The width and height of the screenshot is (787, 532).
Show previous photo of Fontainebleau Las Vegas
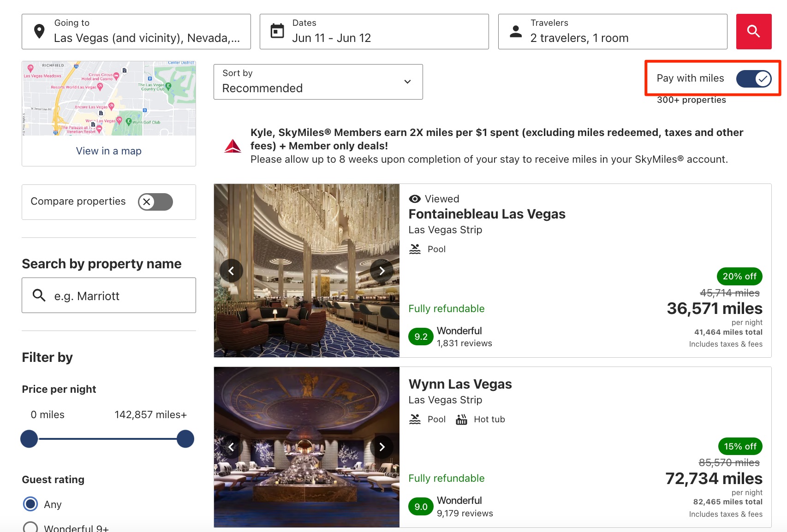[x=232, y=271]
